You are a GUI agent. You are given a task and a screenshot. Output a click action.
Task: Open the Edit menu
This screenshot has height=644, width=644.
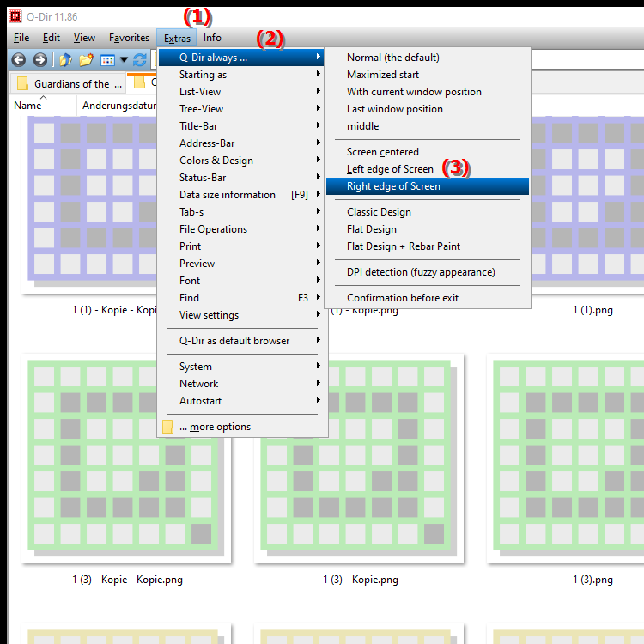click(x=52, y=38)
